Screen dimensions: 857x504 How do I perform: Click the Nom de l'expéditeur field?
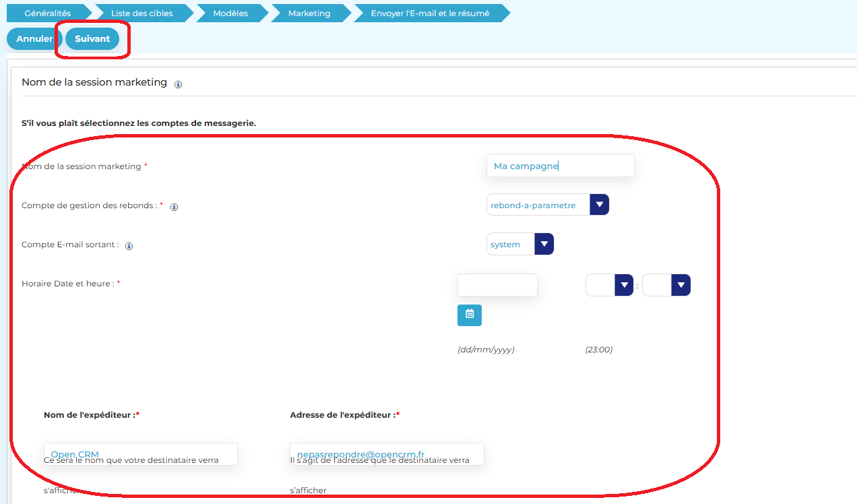coord(140,454)
